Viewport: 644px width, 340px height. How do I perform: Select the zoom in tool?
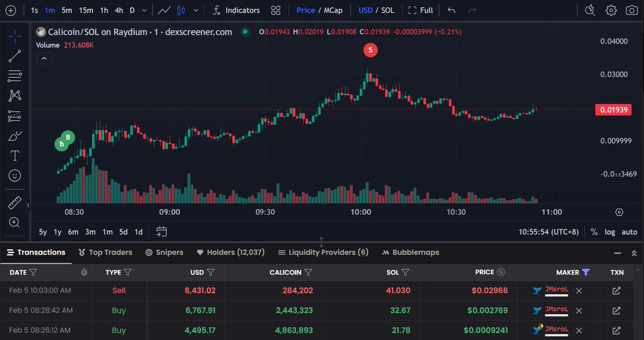coord(15,222)
